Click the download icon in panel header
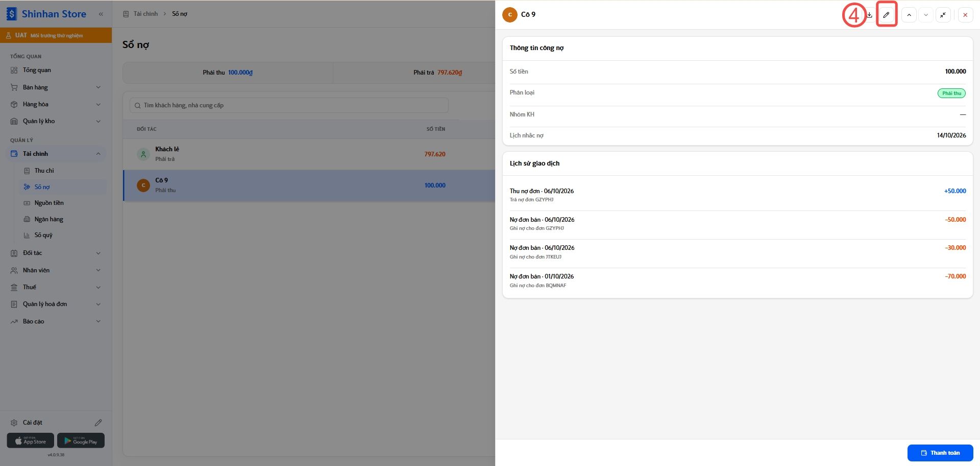The height and width of the screenshot is (466, 980). coord(869,15)
